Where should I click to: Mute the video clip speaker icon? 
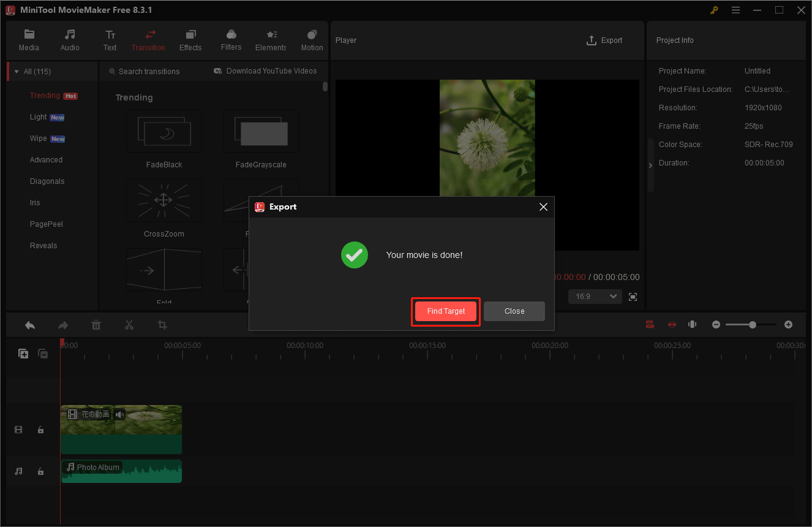point(120,415)
